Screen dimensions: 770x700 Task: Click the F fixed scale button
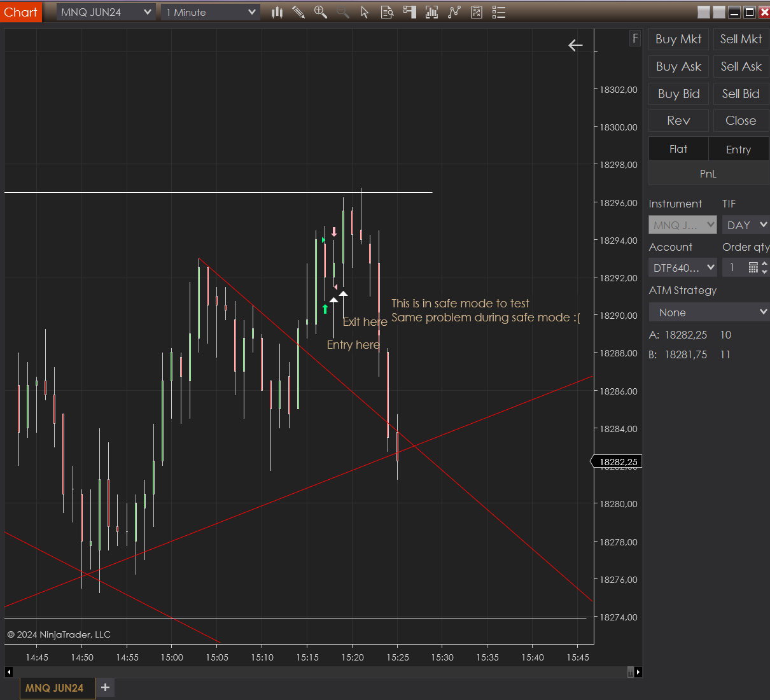coord(634,39)
